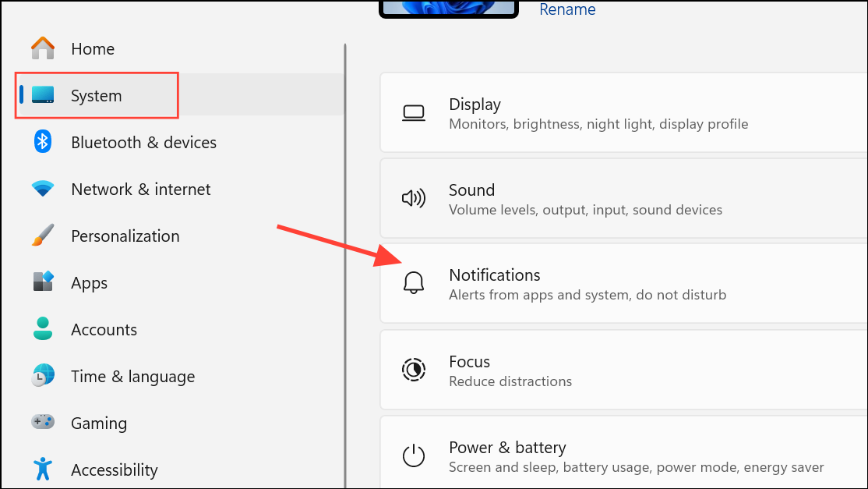
Task: Click the Display laptop icon
Action: [x=414, y=114]
